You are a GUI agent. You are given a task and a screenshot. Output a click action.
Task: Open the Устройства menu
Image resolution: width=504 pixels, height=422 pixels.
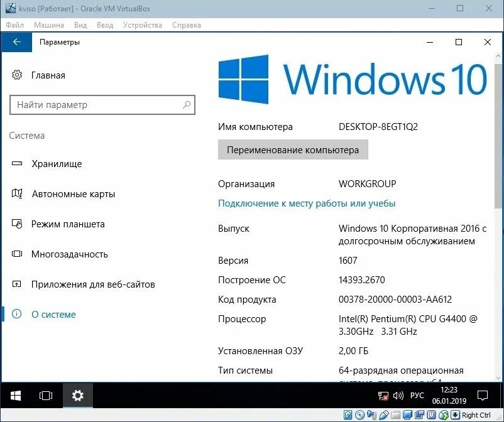pos(143,25)
